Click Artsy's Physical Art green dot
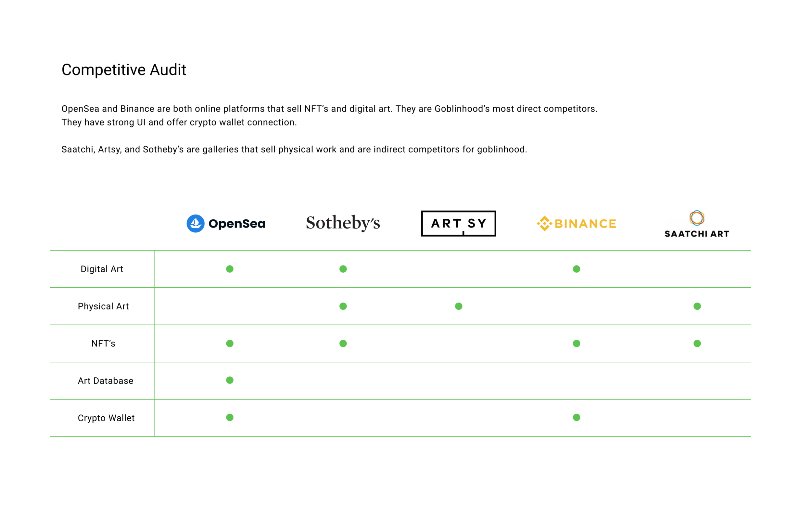The width and height of the screenshot is (812, 508). pos(459,306)
